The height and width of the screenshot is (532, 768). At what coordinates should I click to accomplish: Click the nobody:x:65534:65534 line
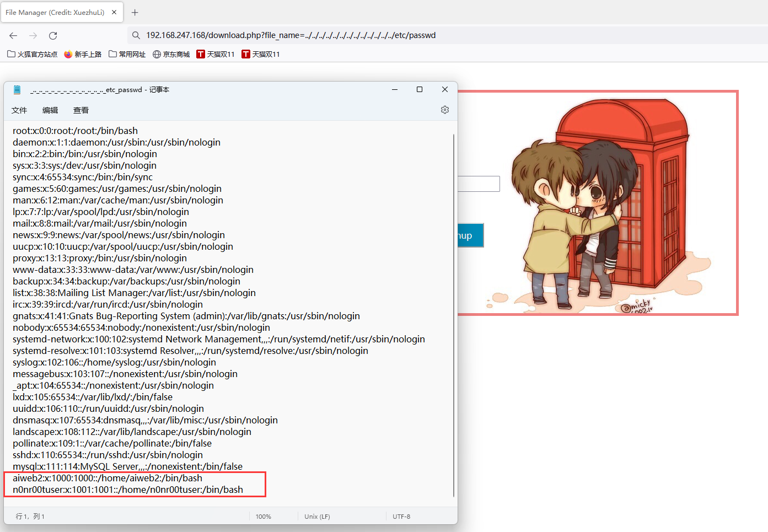[x=141, y=327]
